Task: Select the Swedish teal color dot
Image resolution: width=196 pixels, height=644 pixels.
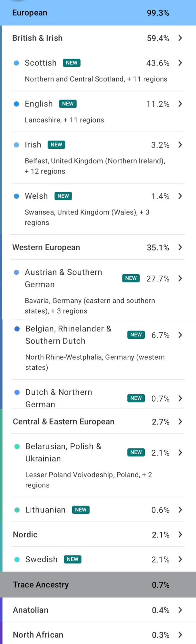Action: point(17,559)
